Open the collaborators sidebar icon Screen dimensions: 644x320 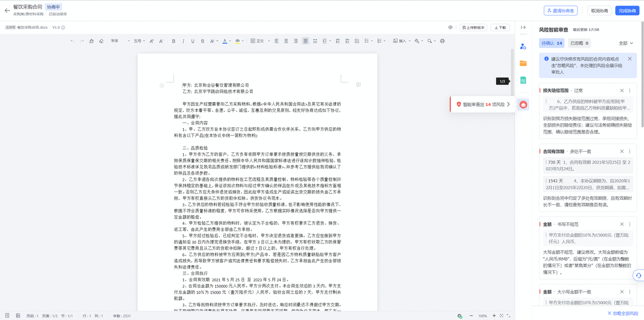523,46
